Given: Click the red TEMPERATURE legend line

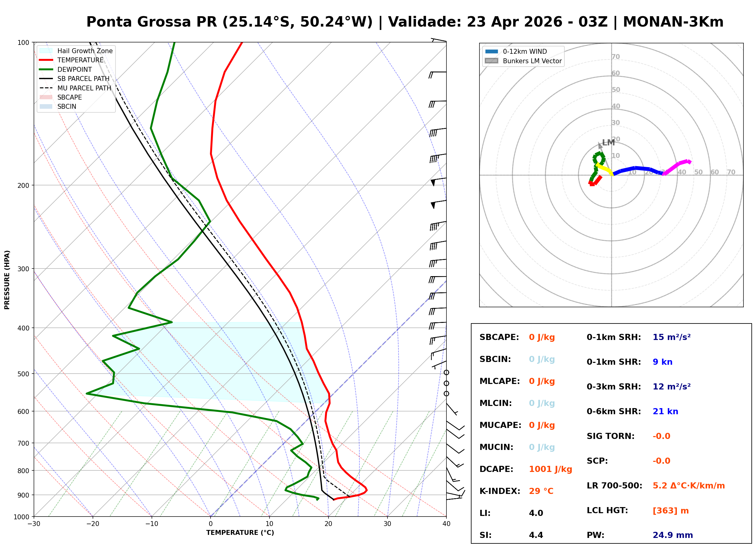Looking at the screenshot, I should 46,60.
